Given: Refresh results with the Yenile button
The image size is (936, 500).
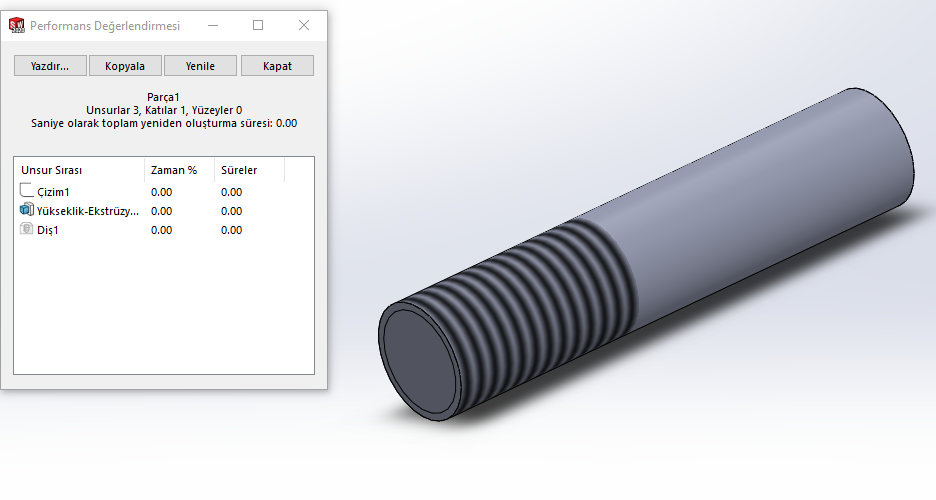Looking at the screenshot, I should pyautogui.click(x=200, y=66).
